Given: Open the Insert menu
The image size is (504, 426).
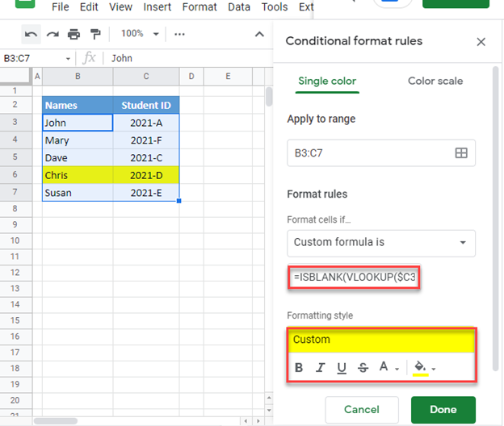Looking at the screenshot, I should [157, 6].
